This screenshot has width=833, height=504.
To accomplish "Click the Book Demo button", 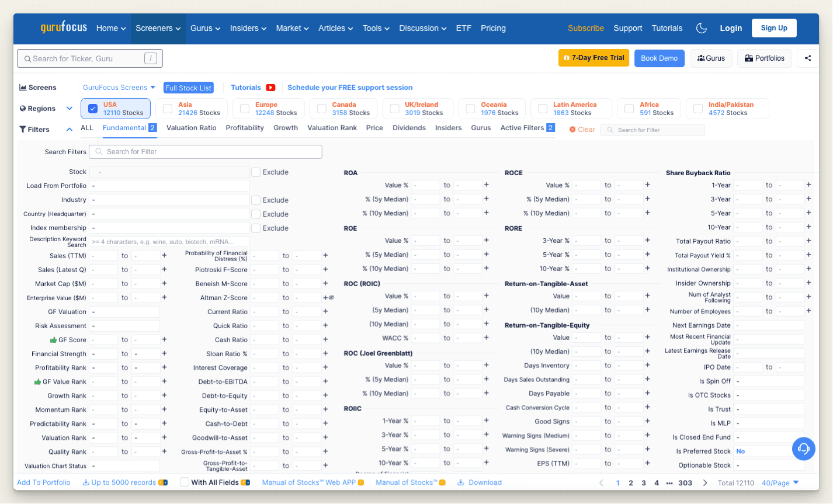I will tap(660, 58).
